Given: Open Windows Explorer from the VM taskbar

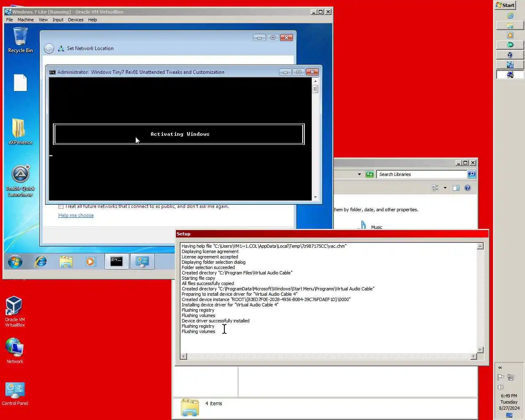Looking at the screenshot, I should point(66,261).
